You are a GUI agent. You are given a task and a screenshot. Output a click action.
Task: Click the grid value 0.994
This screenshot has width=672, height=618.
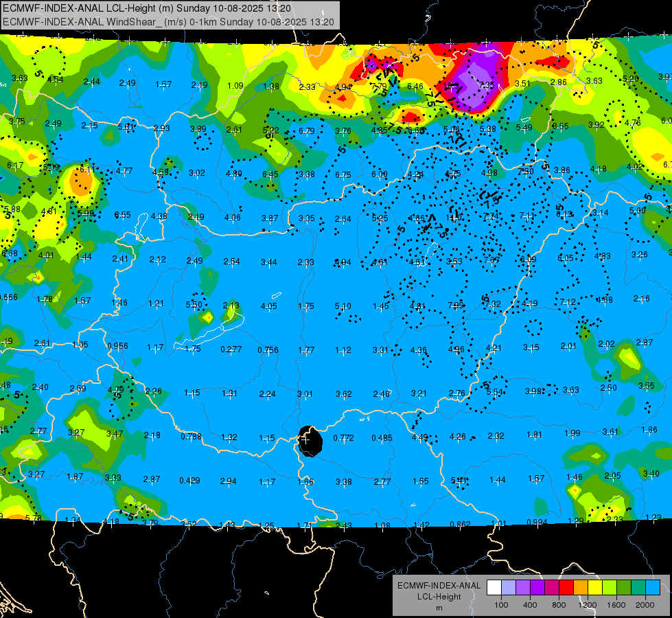click(x=537, y=522)
